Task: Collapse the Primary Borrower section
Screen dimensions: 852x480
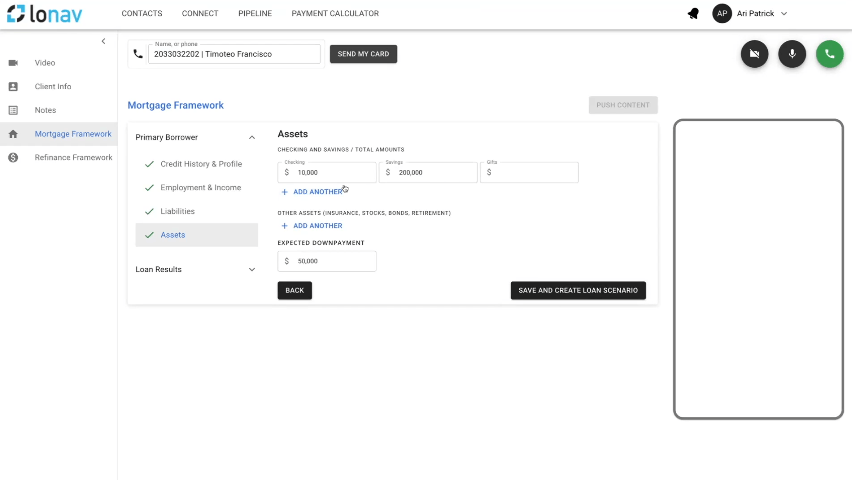Action: click(252, 137)
